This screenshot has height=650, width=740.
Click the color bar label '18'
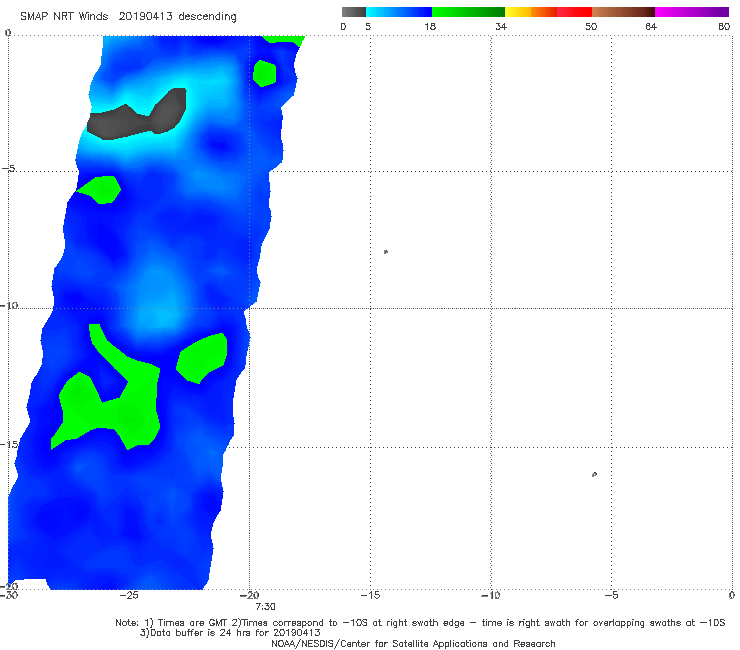pos(430,26)
